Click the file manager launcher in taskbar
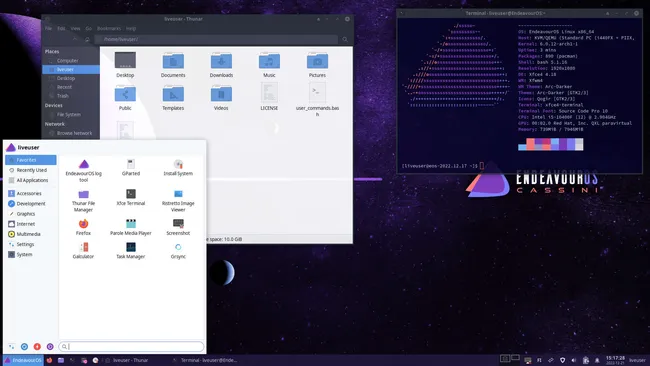The image size is (650, 366). point(61,360)
